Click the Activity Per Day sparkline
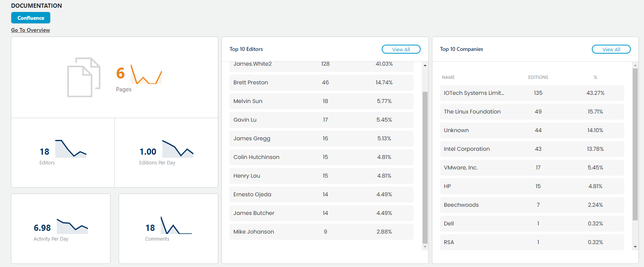Screen dimensions: 644x267 72,226
